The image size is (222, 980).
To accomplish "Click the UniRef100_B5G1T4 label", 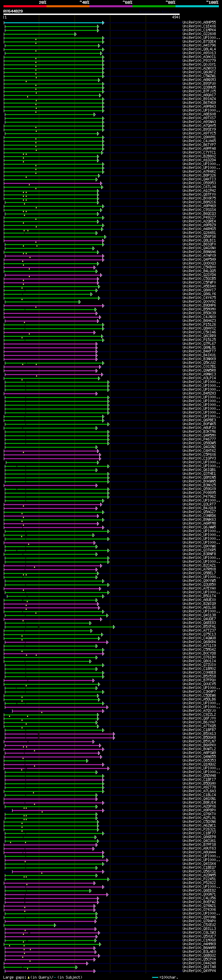I will 199,596.
